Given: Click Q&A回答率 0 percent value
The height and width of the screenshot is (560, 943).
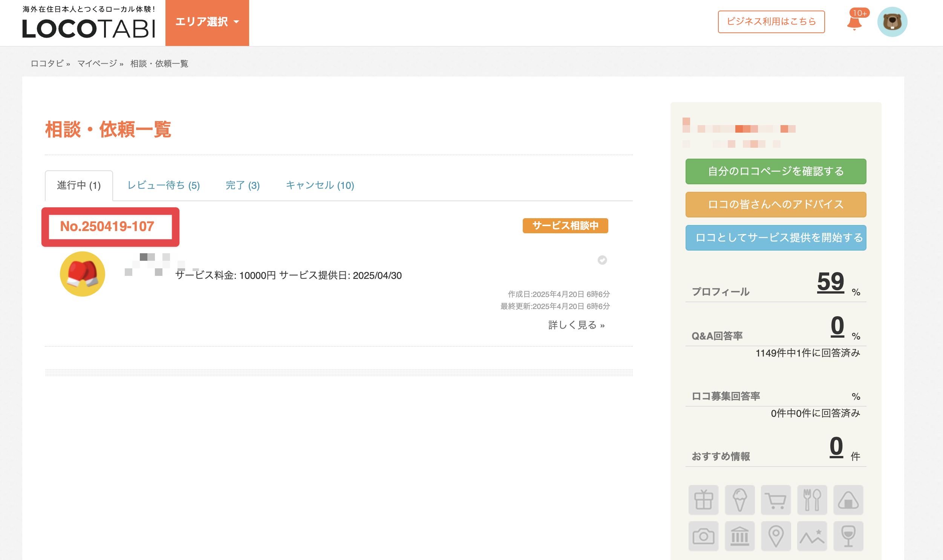Looking at the screenshot, I should click(837, 326).
